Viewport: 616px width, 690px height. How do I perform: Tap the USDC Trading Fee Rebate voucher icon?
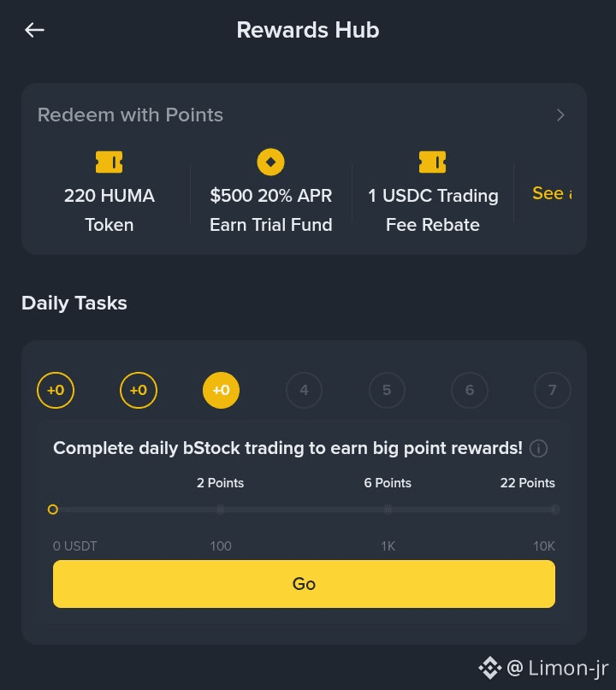point(432,162)
